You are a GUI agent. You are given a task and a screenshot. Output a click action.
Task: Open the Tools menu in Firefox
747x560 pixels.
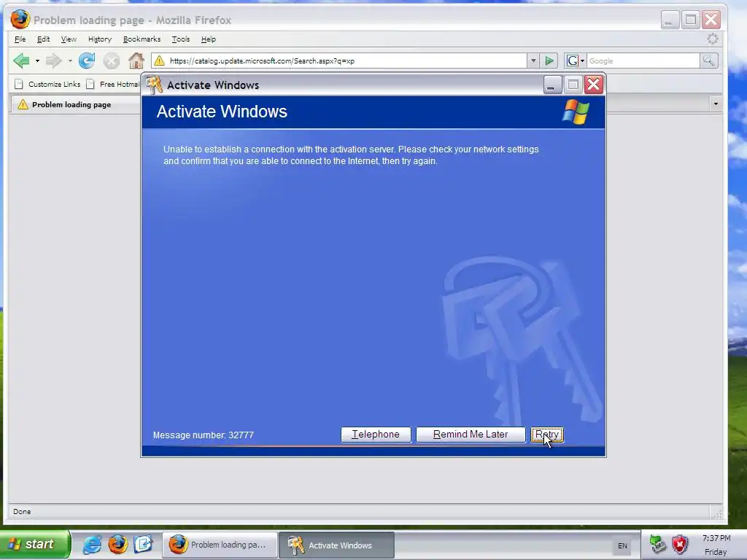click(181, 39)
